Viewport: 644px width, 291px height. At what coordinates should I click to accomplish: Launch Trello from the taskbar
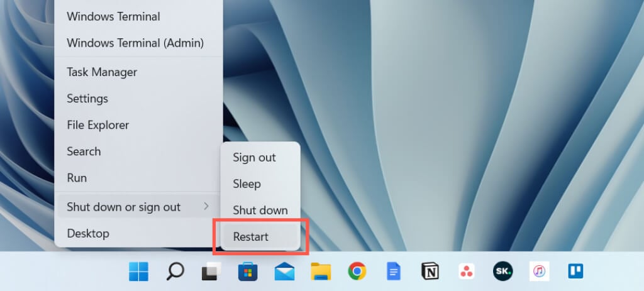[575, 272]
